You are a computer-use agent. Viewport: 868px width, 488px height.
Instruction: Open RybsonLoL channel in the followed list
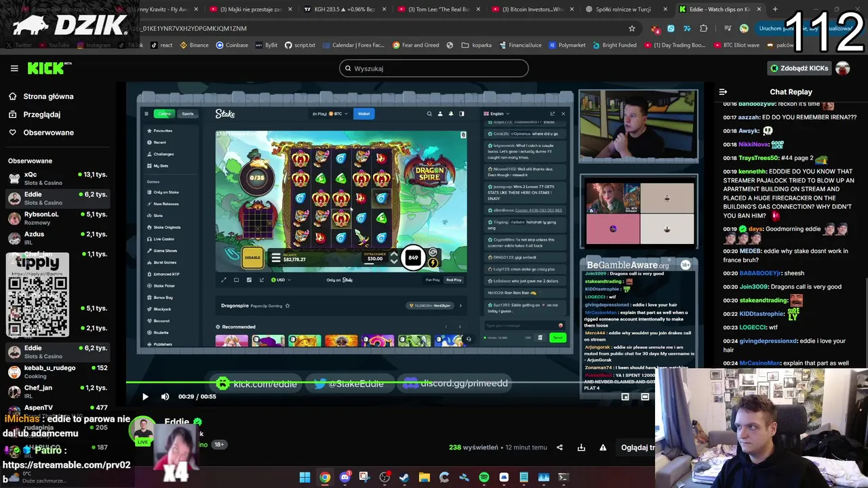point(58,218)
